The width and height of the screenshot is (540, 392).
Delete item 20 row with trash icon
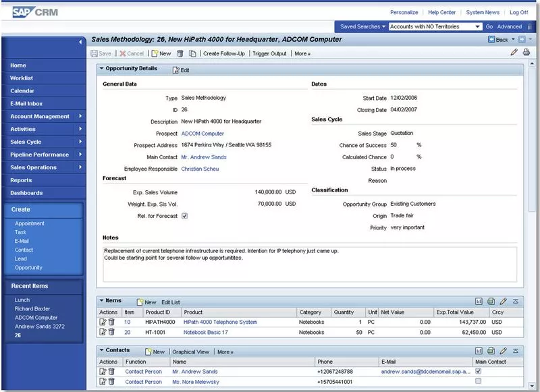click(x=111, y=333)
